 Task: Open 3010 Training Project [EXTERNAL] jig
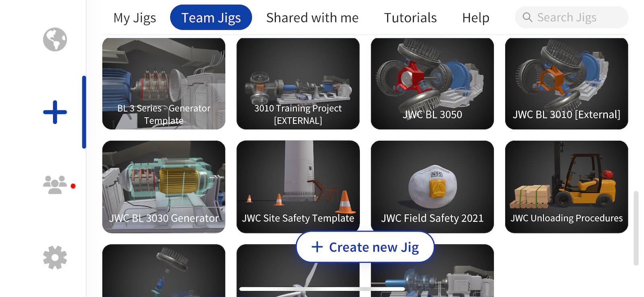click(x=298, y=84)
